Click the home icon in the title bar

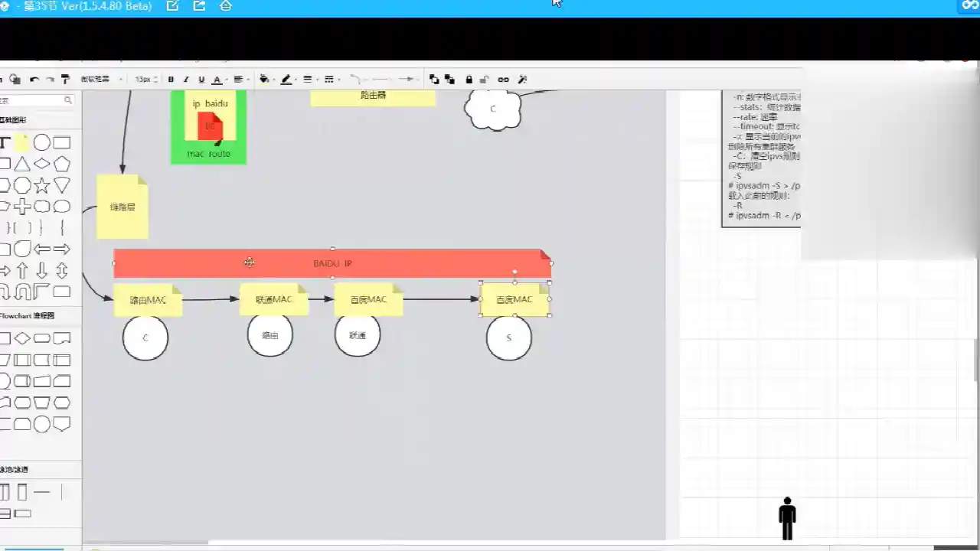(x=225, y=6)
